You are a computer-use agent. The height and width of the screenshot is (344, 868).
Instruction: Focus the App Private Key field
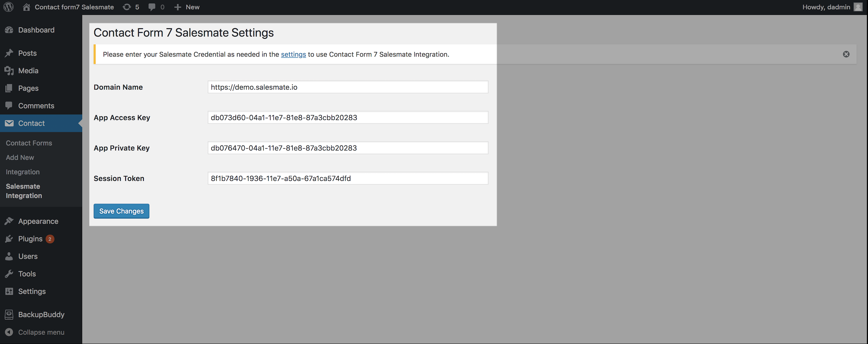pyautogui.click(x=348, y=148)
